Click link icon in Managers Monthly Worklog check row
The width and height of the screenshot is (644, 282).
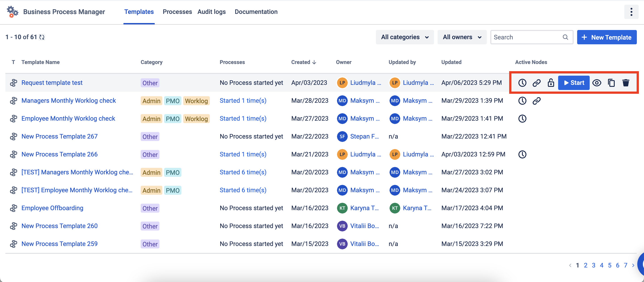536,100
